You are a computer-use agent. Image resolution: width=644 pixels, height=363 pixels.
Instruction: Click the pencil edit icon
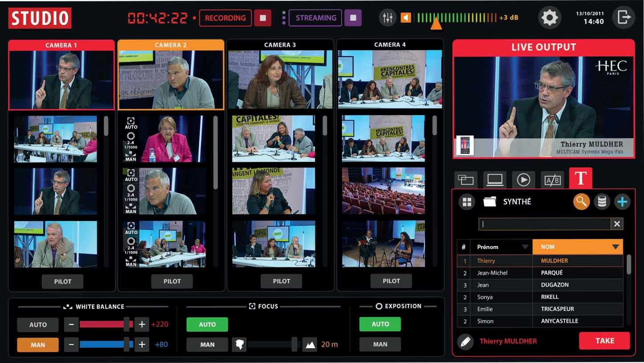tap(465, 342)
